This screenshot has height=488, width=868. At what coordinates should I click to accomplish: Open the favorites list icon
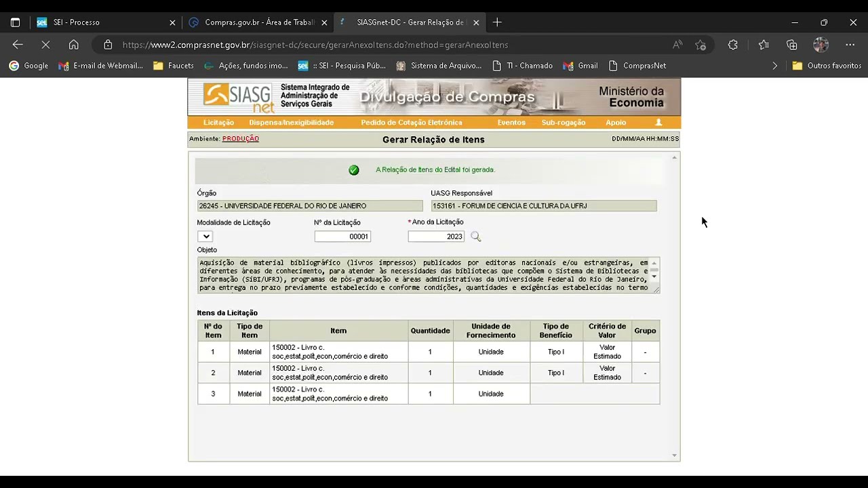tap(764, 45)
